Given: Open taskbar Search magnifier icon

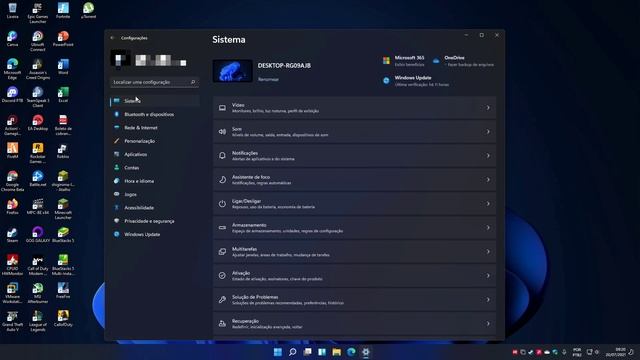Looking at the screenshot, I should [x=292, y=352].
